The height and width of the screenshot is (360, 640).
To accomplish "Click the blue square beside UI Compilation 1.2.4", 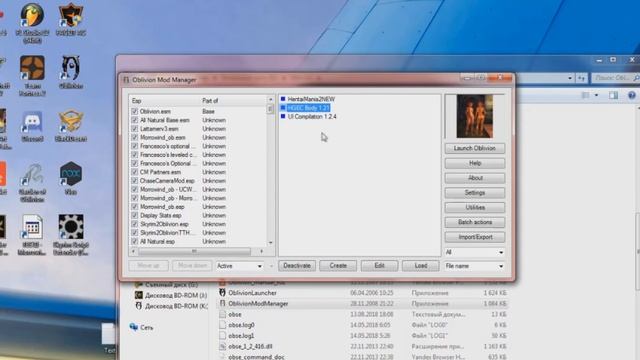I will click(283, 116).
